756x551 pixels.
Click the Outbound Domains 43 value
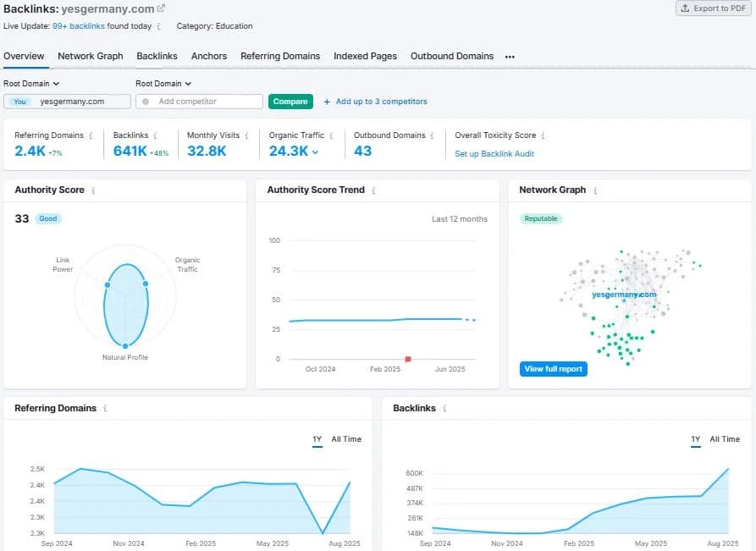point(362,151)
